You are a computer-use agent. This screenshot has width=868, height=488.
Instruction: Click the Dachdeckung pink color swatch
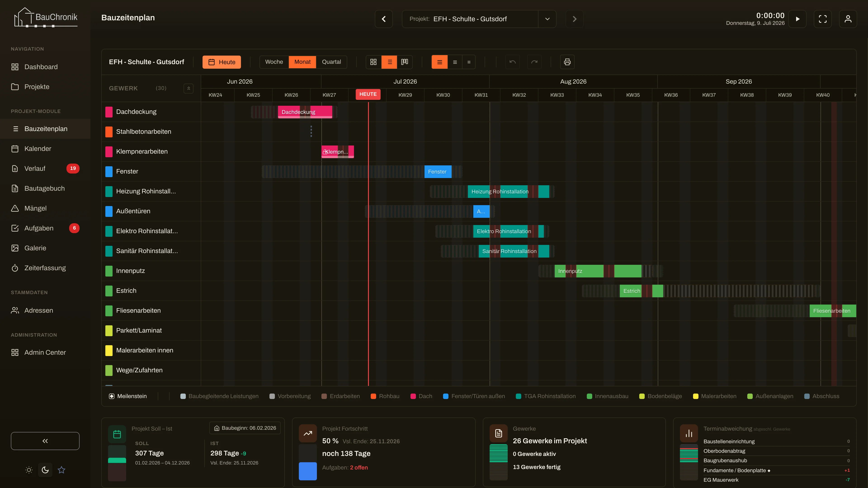[109, 112]
